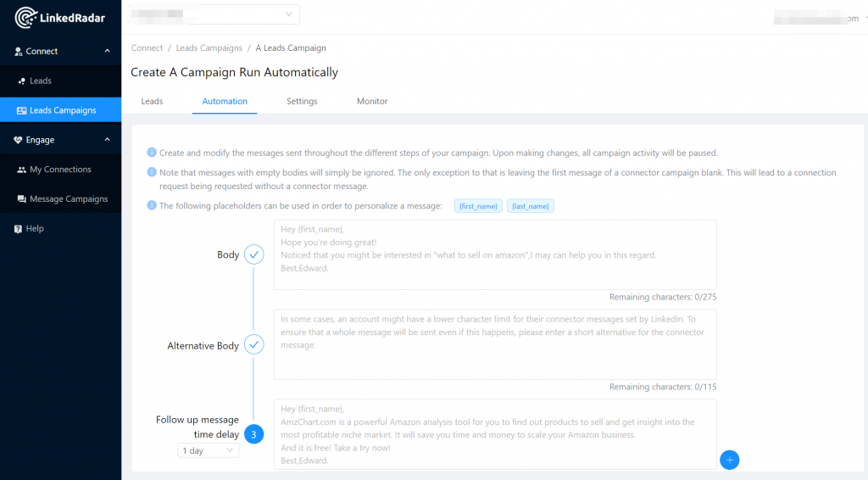Click the blue plus button to add message
This screenshot has width=868, height=480.
click(729, 460)
